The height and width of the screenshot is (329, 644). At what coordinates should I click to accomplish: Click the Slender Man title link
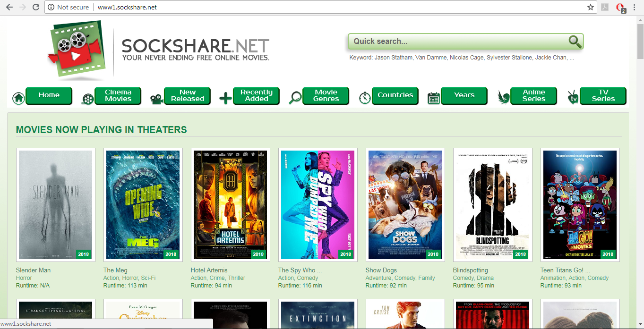[x=33, y=270]
